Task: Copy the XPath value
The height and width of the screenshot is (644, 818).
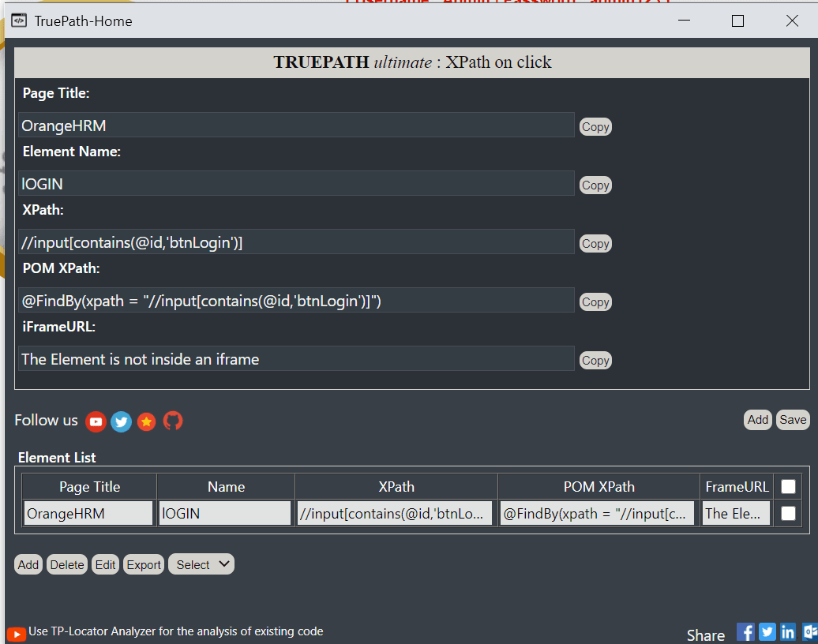Action: point(595,244)
